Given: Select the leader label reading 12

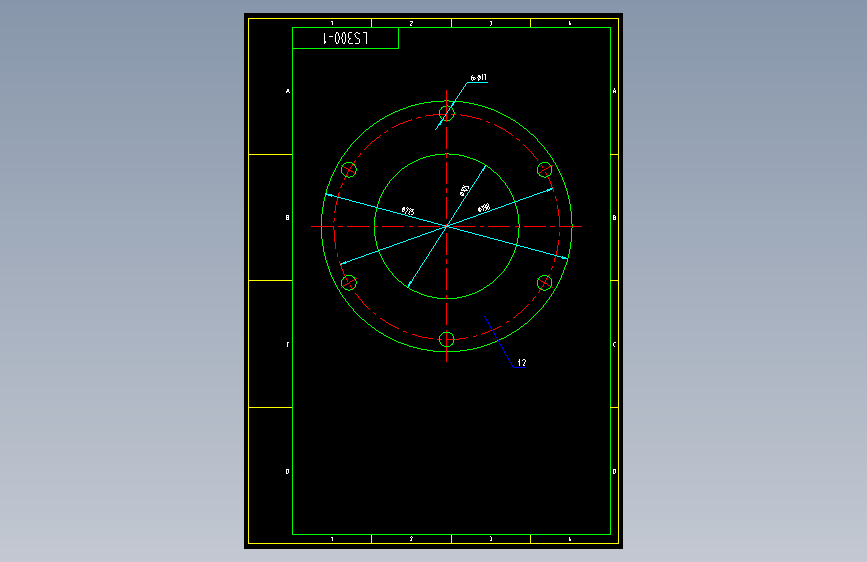Looking at the screenshot, I should click(521, 362).
